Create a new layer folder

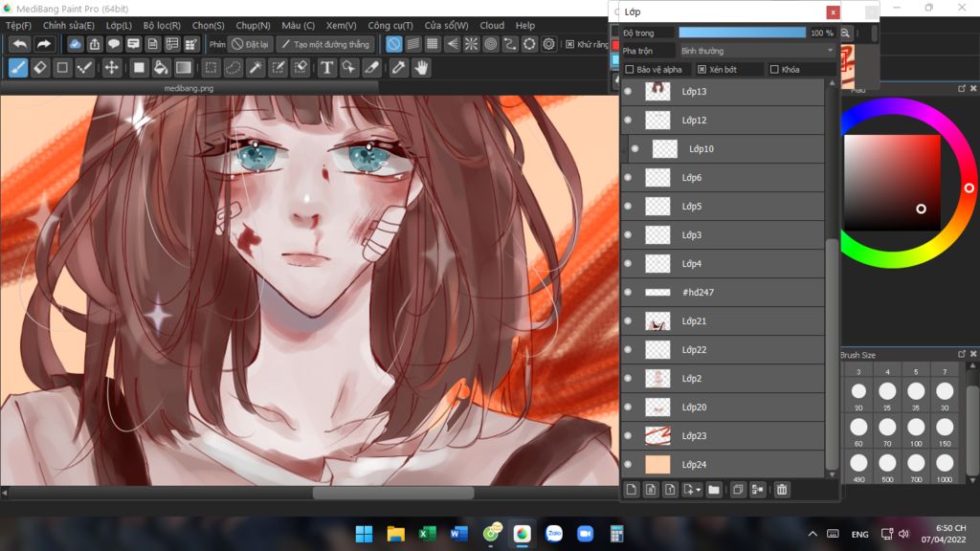point(714,490)
